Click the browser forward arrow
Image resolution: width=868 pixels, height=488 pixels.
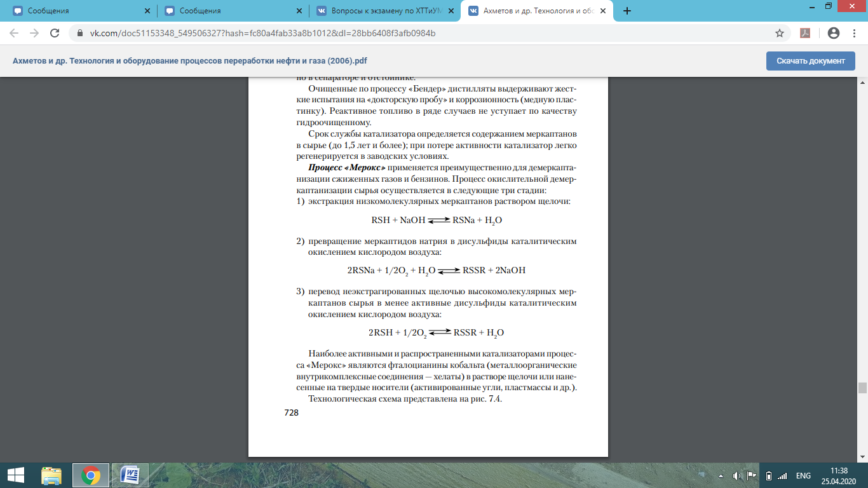point(34,33)
